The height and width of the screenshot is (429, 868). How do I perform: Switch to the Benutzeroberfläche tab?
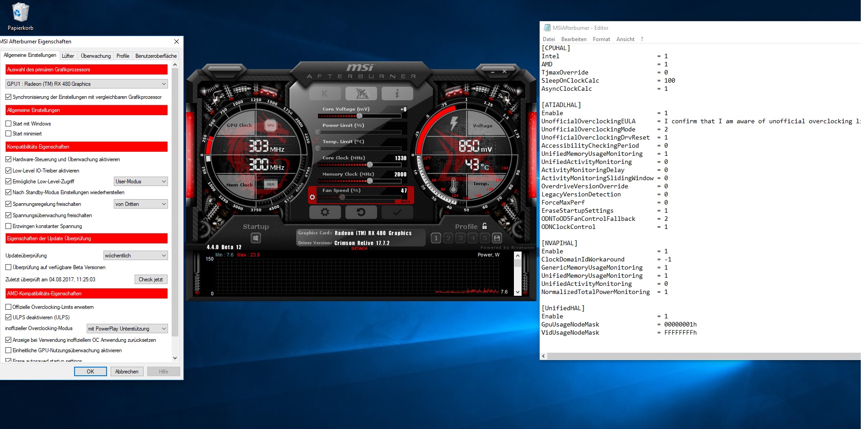(x=156, y=56)
